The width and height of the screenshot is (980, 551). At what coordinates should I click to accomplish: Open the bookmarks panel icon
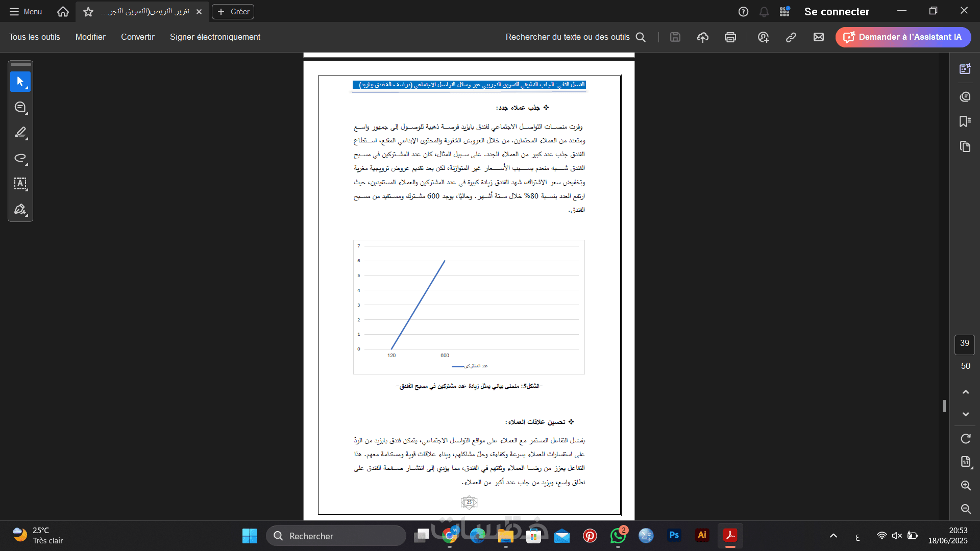coord(965,121)
